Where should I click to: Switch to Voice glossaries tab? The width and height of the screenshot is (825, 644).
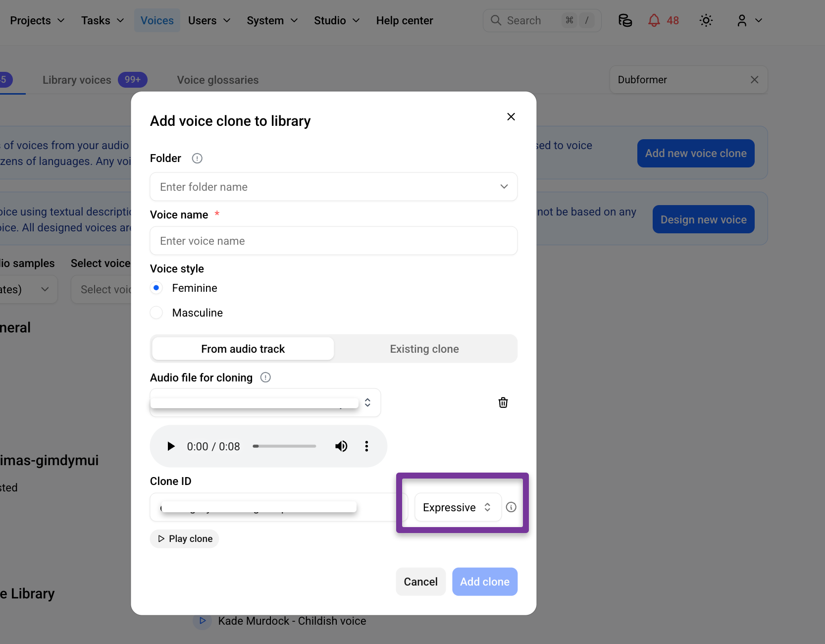218,80
